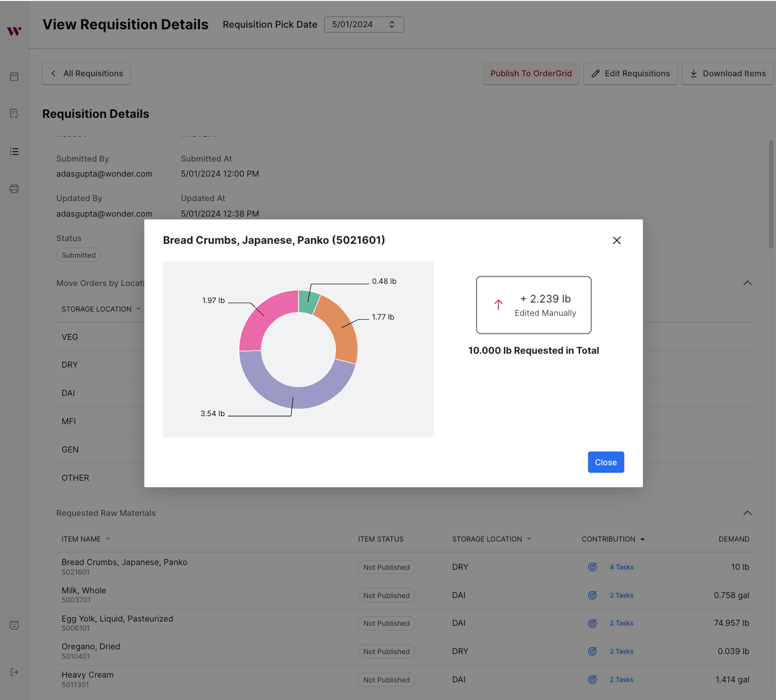Sort by the Contribution column
This screenshot has height=700, width=776.
(613, 539)
